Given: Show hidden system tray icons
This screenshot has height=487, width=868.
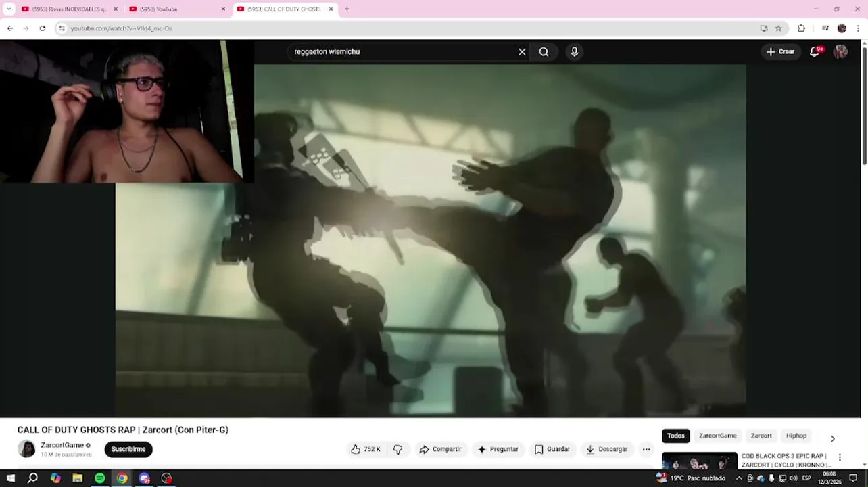Looking at the screenshot, I should [x=739, y=478].
